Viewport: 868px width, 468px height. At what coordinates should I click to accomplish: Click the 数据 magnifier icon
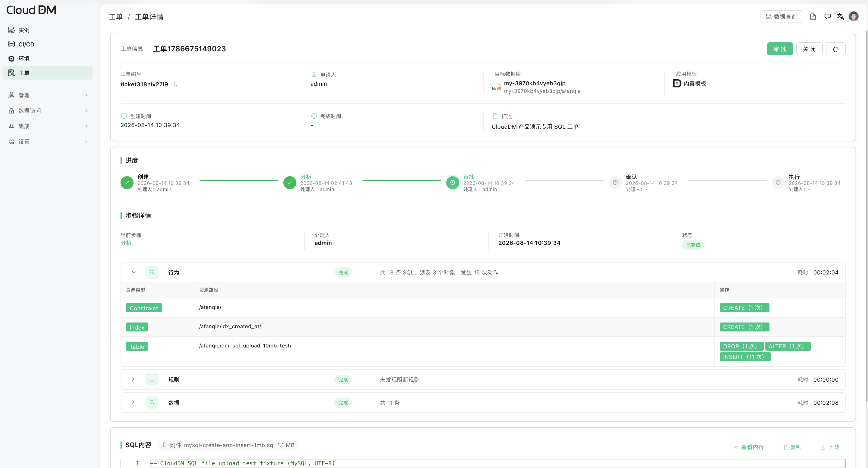tap(152, 402)
